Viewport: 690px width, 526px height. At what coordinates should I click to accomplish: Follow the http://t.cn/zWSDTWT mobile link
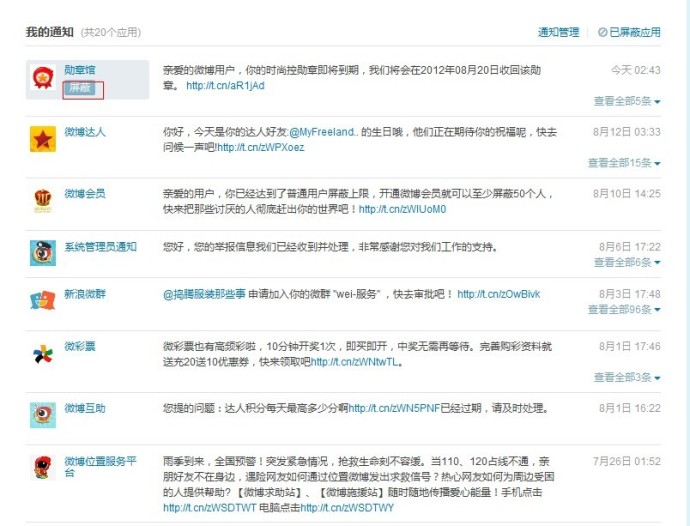point(209,508)
